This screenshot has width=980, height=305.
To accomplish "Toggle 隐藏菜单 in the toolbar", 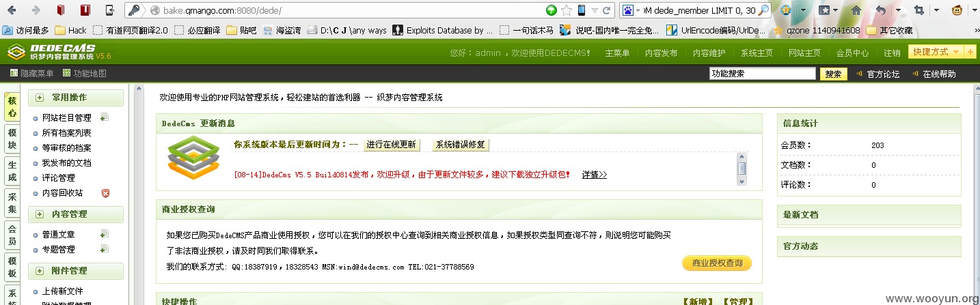I will (31, 74).
